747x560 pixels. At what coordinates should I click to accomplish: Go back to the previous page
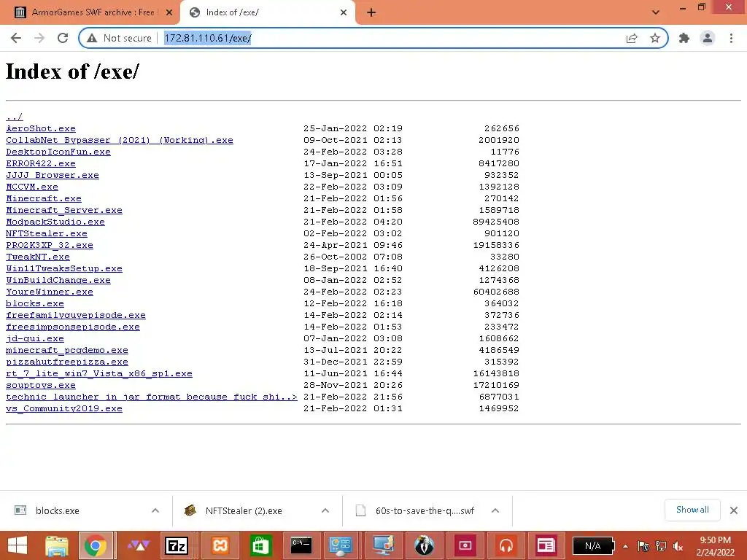(x=16, y=38)
